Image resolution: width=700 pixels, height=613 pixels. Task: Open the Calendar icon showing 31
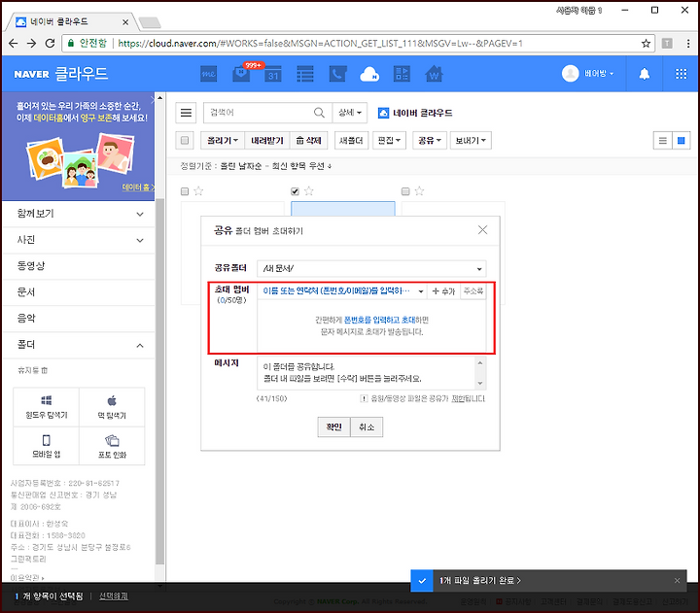(x=273, y=74)
